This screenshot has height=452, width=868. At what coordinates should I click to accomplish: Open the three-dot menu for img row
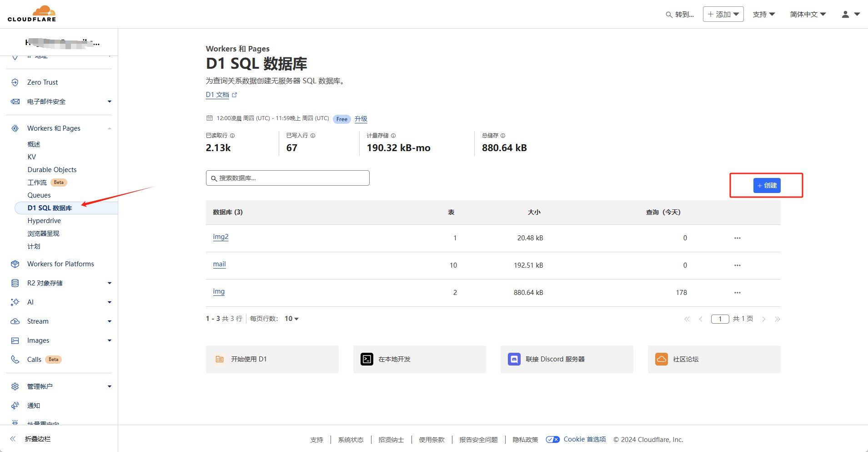738,293
